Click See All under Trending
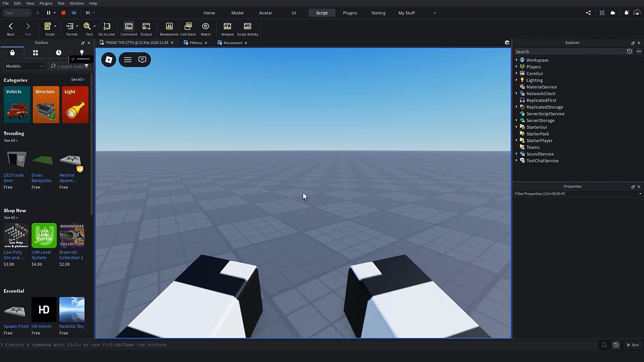The image size is (644, 362). (x=11, y=140)
